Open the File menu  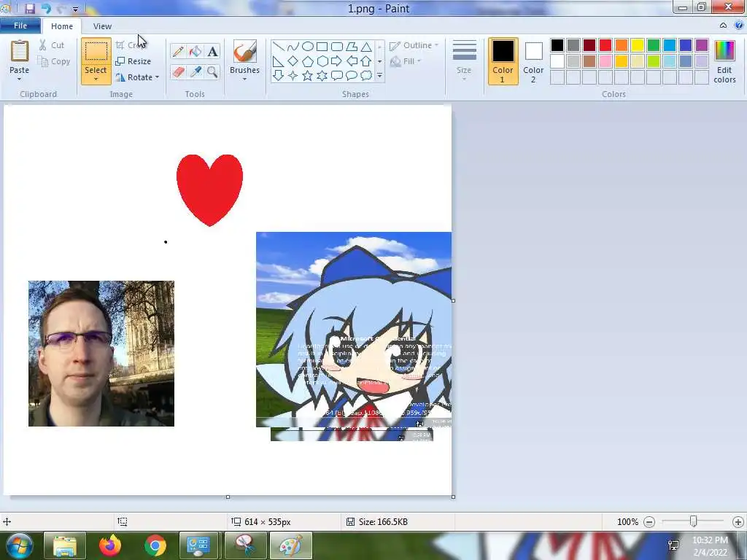click(x=20, y=26)
